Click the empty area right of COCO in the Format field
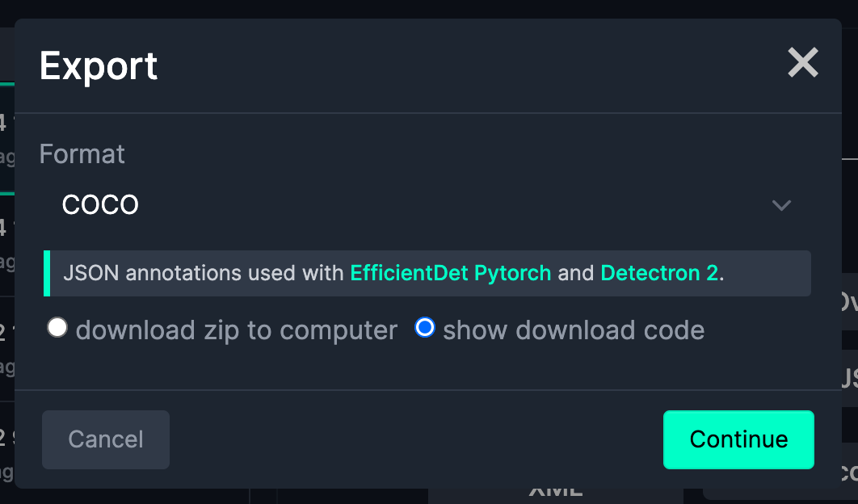The image size is (858, 504). pyautogui.click(x=452, y=205)
